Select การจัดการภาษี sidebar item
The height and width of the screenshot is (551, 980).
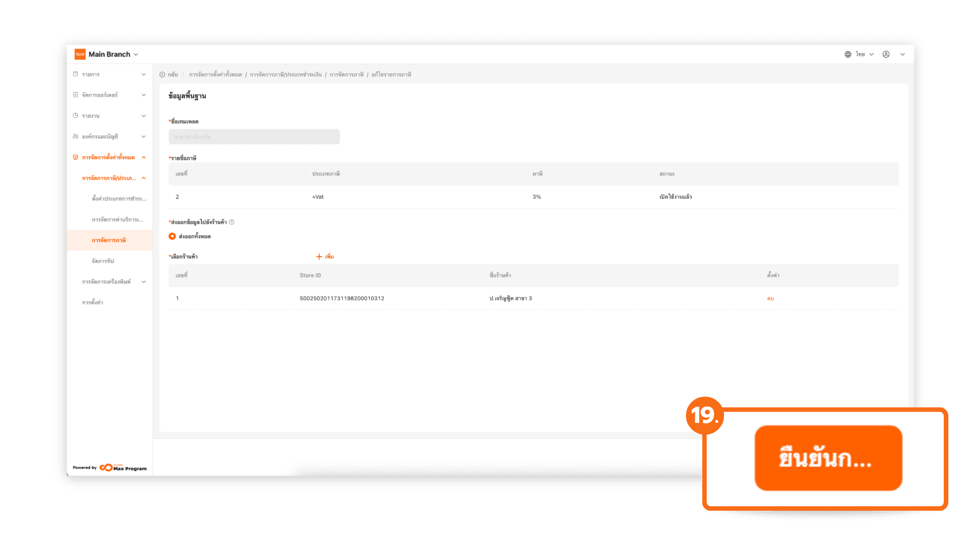(x=109, y=240)
